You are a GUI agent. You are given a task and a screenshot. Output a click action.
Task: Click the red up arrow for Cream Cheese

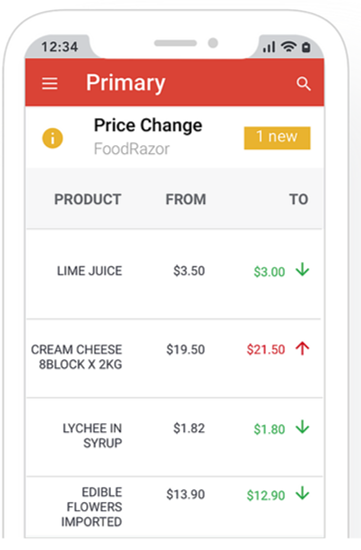tap(302, 348)
